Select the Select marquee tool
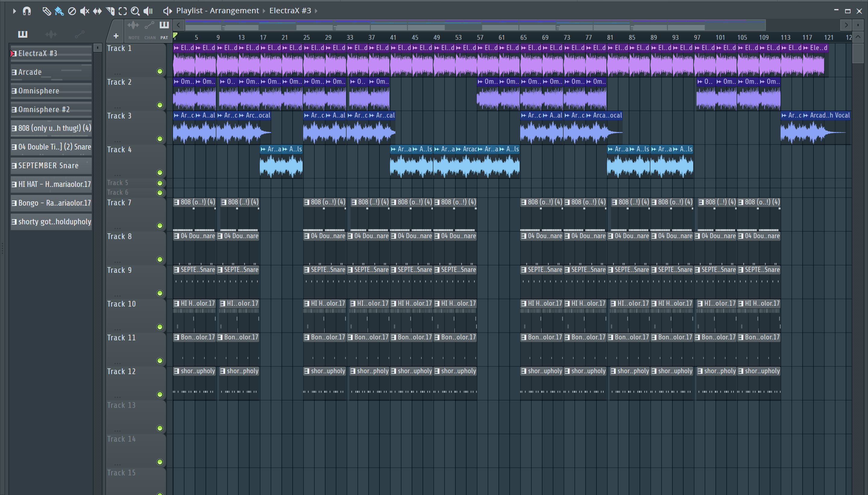Viewport: 868px width, 495px height. [x=123, y=11]
